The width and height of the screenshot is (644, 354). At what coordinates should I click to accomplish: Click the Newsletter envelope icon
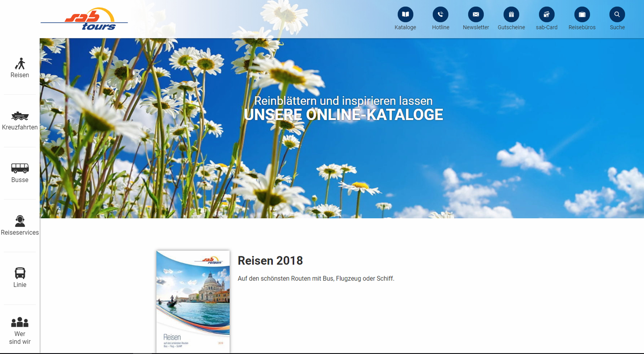(476, 14)
